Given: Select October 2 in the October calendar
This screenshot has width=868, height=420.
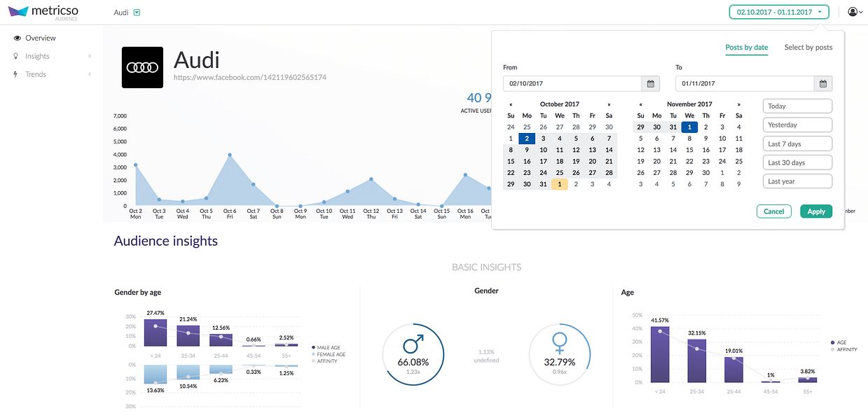Looking at the screenshot, I should point(527,139).
